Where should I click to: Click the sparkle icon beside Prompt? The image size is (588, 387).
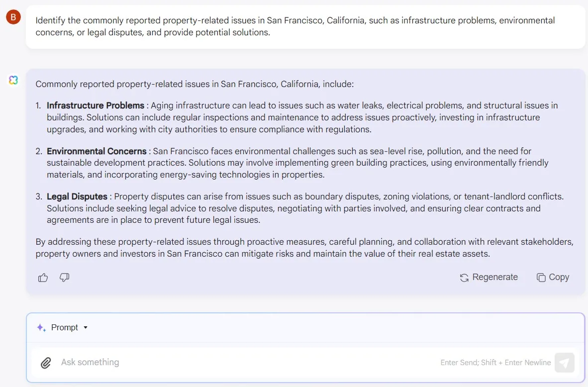(41, 327)
